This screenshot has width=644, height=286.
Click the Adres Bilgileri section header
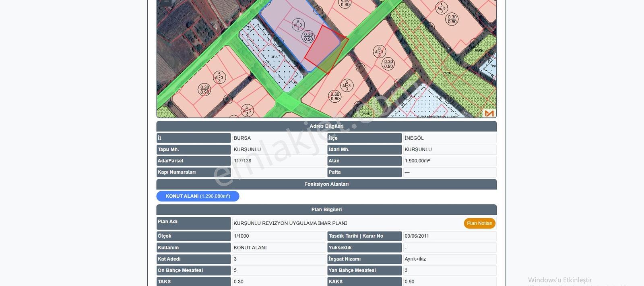tap(326, 126)
